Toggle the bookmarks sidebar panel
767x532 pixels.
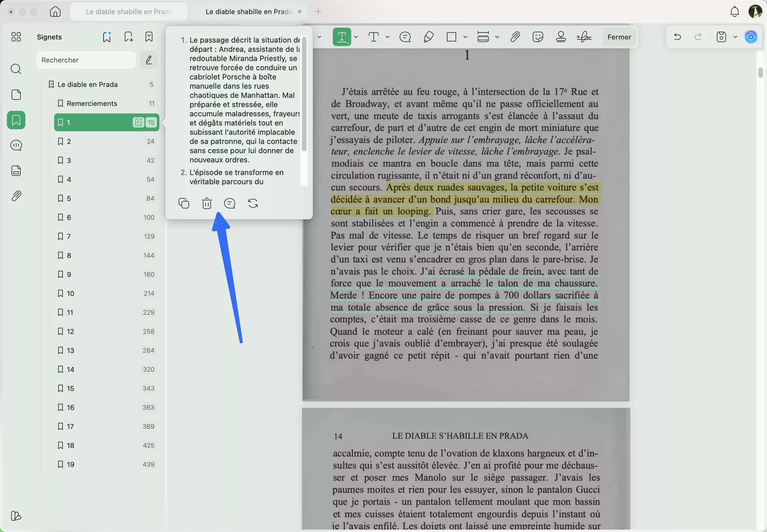16,120
